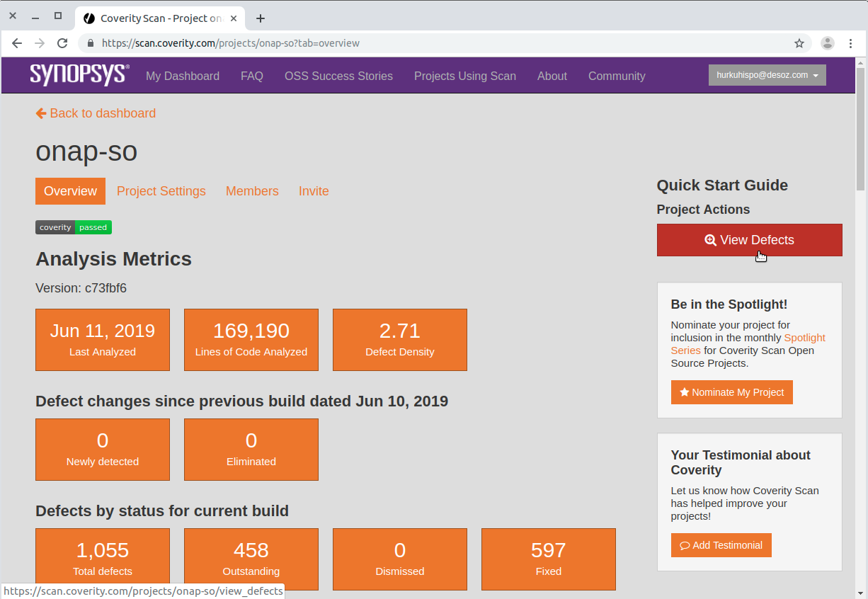Screen dimensions: 868x599
Task: Click the Newly detected tile
Action: point(103,450)
